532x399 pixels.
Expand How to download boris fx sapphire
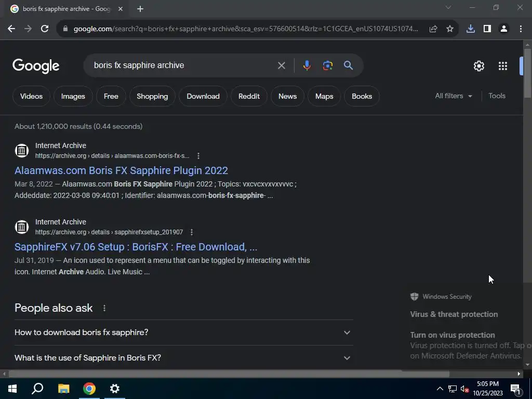pyautogui.click(x=184, y=332)
